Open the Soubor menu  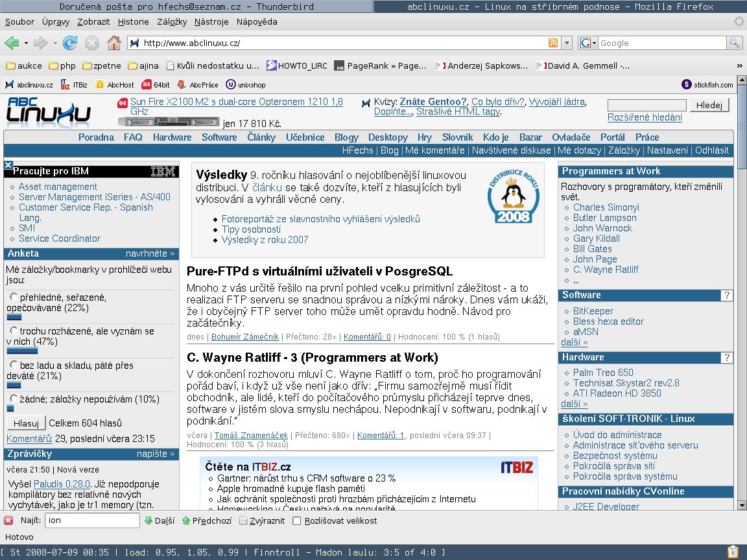19,22
